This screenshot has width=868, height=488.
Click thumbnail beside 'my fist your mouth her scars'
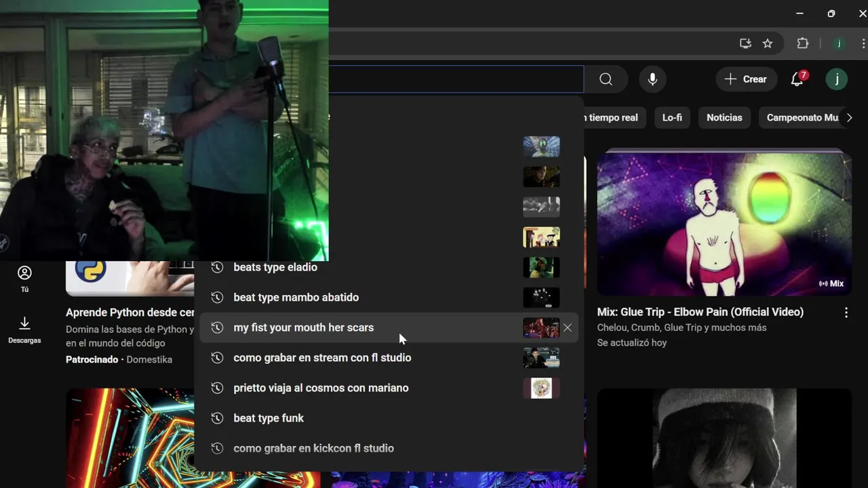click(x=541, y=327)
